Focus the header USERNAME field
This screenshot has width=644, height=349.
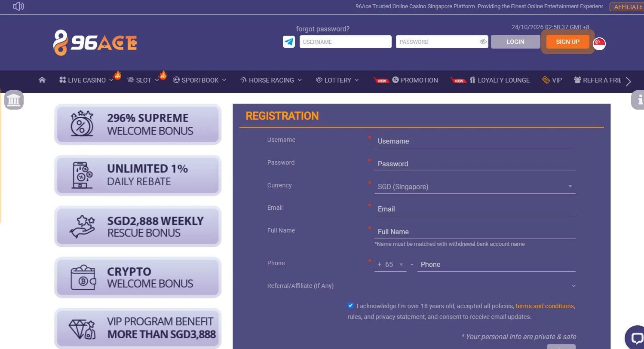[346, 42]
